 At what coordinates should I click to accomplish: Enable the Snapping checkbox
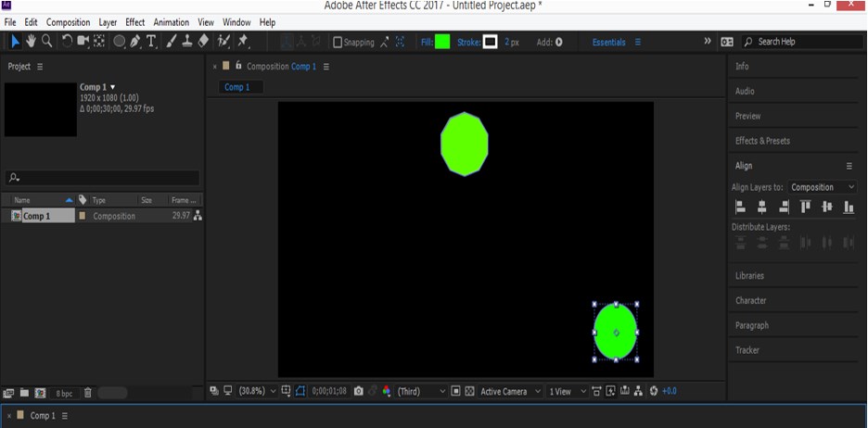click(x=338, y=42)
